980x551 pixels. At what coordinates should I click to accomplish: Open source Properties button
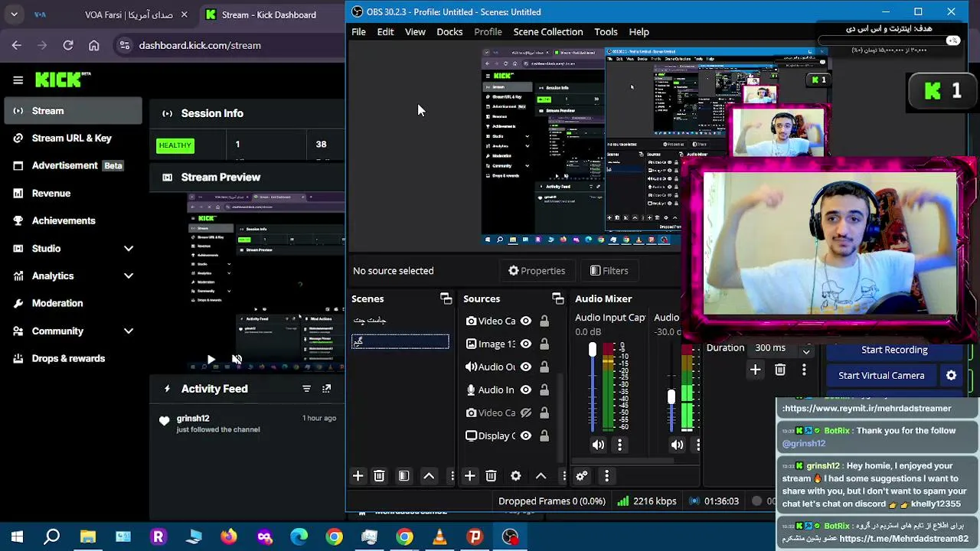[x=537, y=271]
